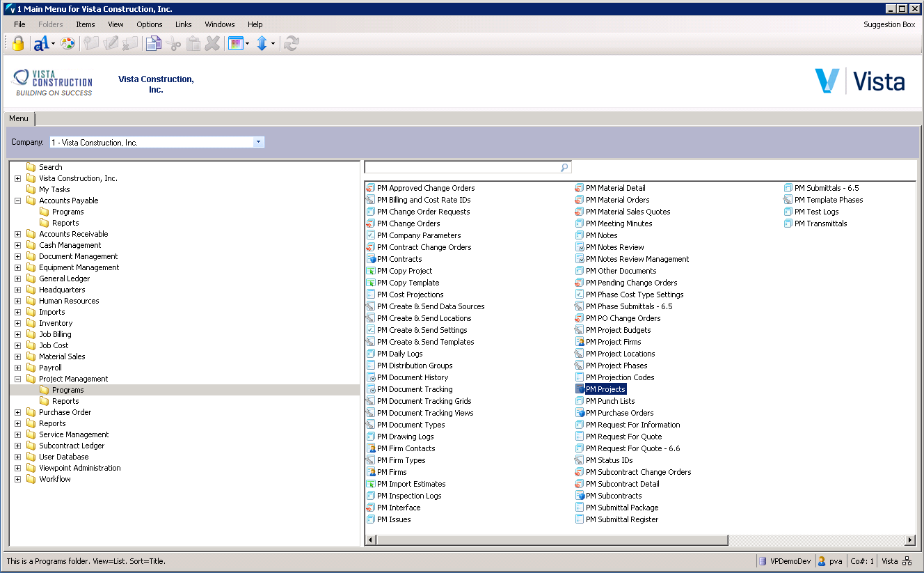924x573 pixels.
Task: Open the PM Project Firms program icon
Action: pyautogui.click(x=580, y=342)
